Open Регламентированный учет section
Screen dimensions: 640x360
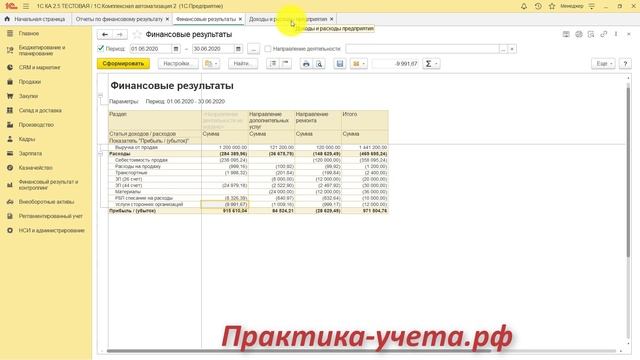click(x=51, y=216)
